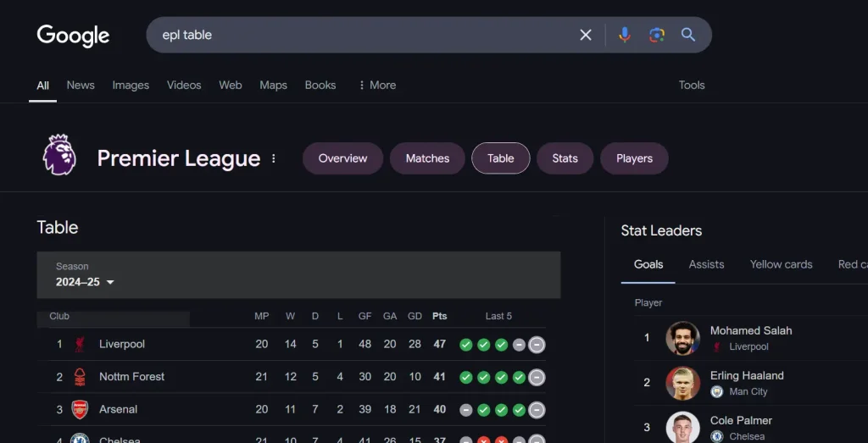Open the Overview chip

coord(342,158)
